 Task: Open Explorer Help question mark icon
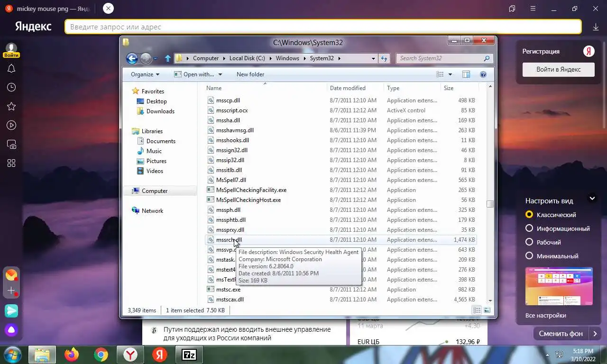pos(483,74)
